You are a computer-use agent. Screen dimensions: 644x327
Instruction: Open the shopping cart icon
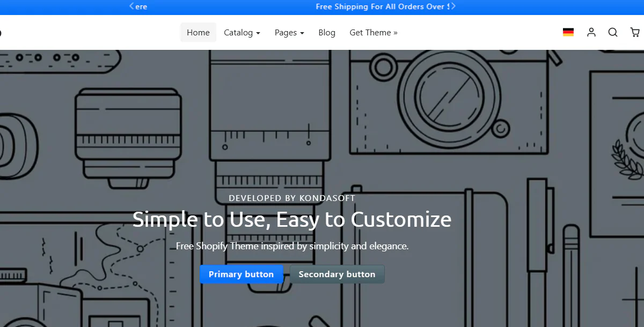coord(635,32)
